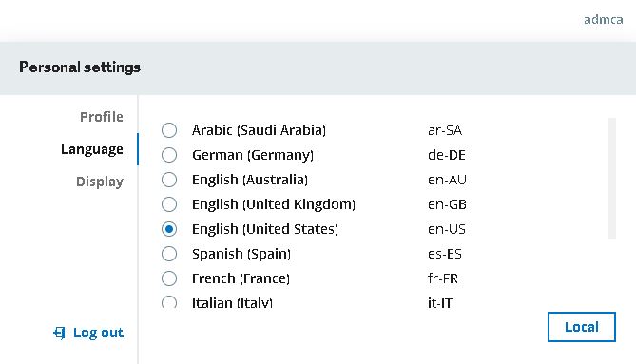Click the fr-FR locale code
The height and width of the screenshot is (364, 636).
tap(443, 278)
